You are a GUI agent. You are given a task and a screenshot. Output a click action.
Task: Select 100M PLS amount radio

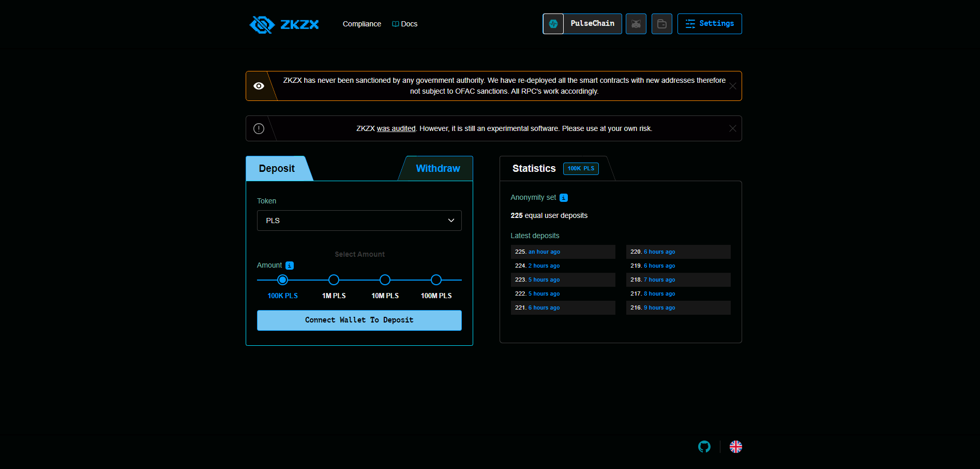pyautogui.click(x=436, y=280)
